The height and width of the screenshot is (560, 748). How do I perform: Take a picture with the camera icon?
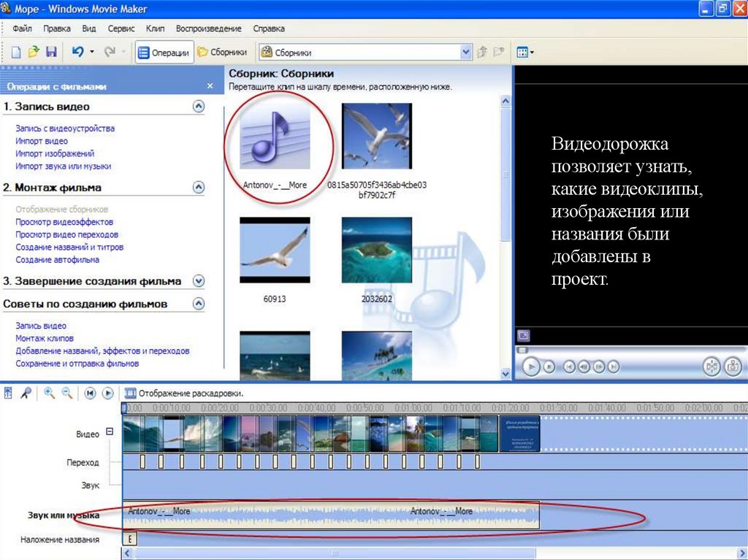point(733,367)
